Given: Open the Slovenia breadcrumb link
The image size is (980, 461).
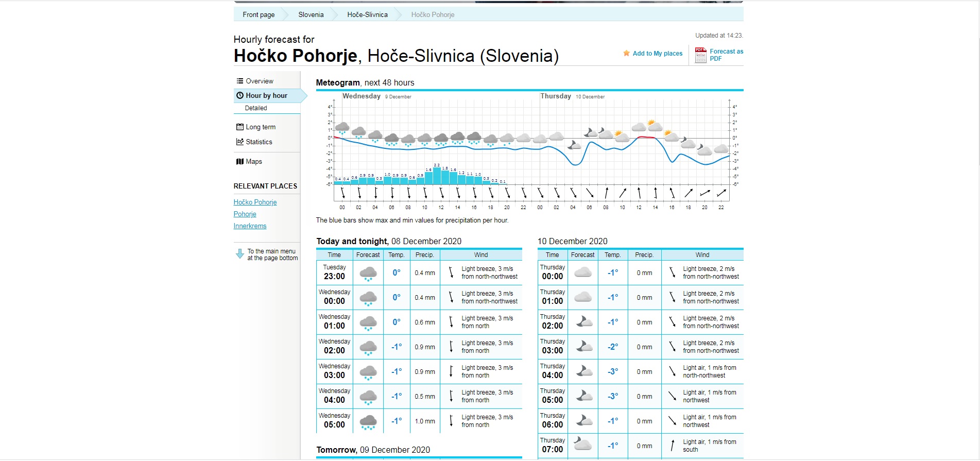Looking at the screenshot, I should 311,14.
